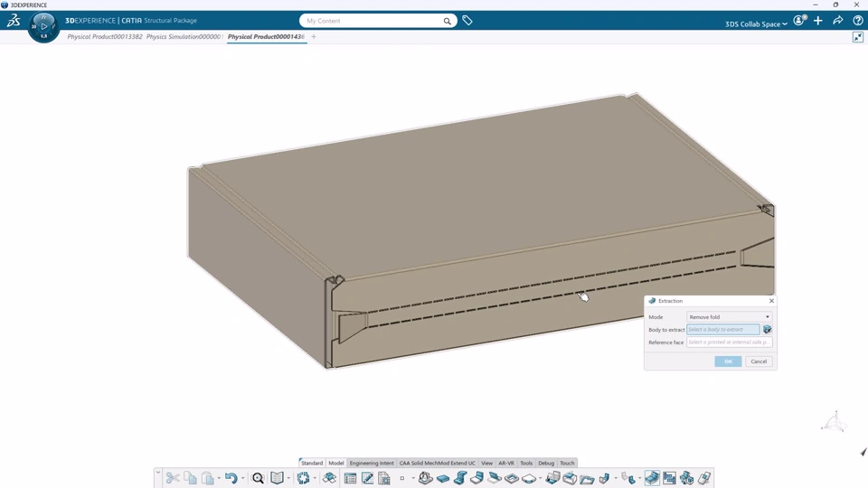Click the expand view icon under Help
Viewport: 868px width, 488px height.
click(x=858, y=37)
